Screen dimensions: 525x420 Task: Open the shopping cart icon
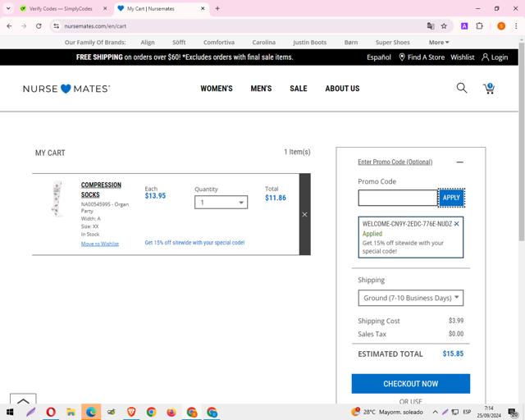[489, 88]
